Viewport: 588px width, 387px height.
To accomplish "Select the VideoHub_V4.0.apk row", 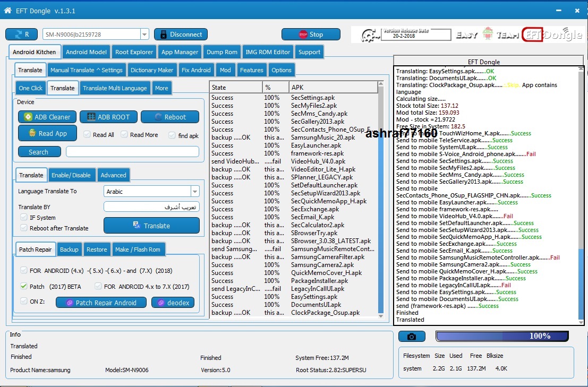I will pos(293,161).
